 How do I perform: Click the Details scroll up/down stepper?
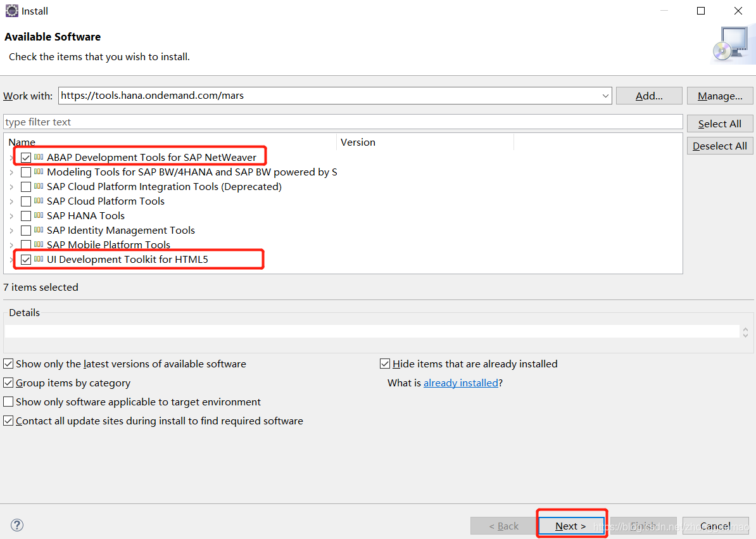745,332
